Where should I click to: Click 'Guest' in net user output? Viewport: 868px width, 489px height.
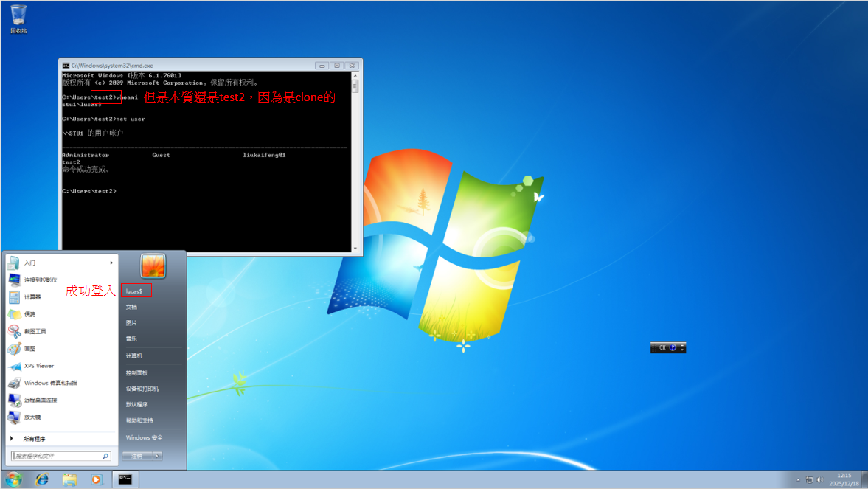coord(161,155)
